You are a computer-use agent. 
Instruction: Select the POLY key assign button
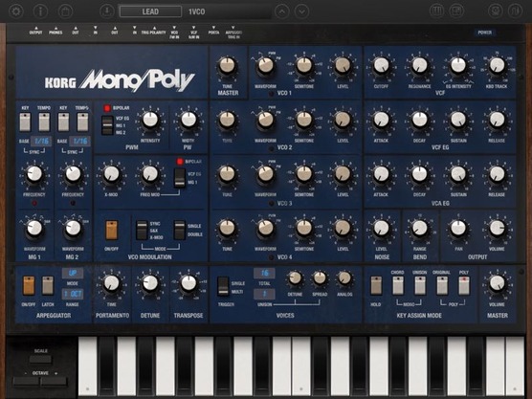tap(464, 286)
